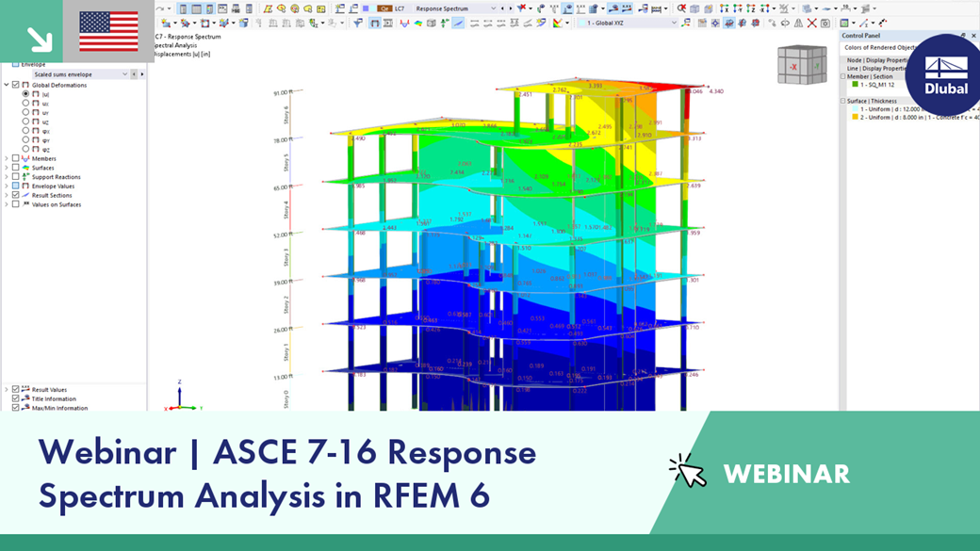This screenshot has height=551, width=980.
Task: Click the green 1 - SQ_M1 12 color swatch
Action: coord(855,85)
